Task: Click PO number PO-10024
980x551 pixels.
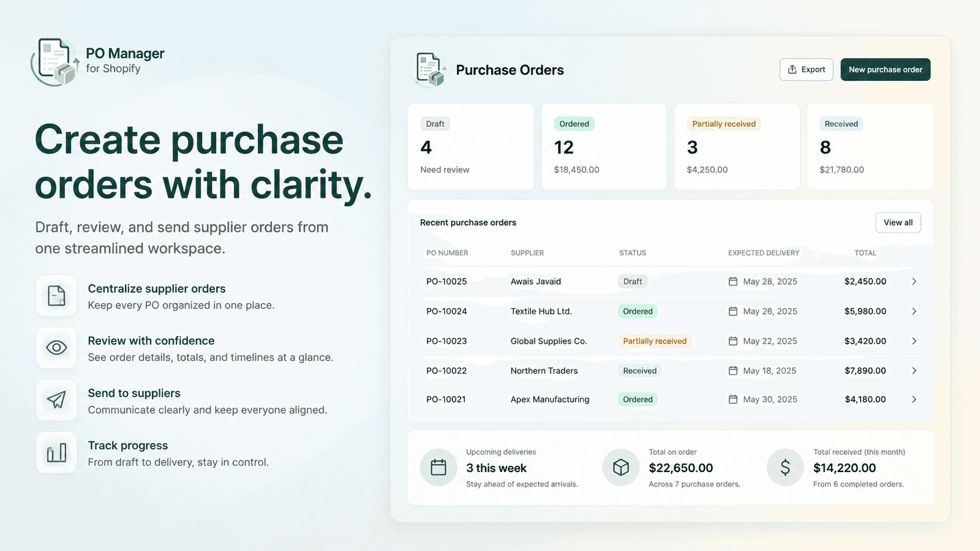Action: tap(447, 311)
